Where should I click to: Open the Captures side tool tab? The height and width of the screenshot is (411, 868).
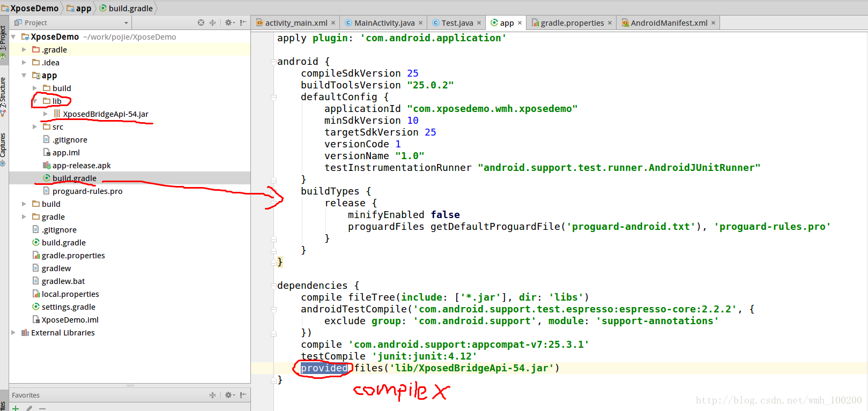(3, 149)
